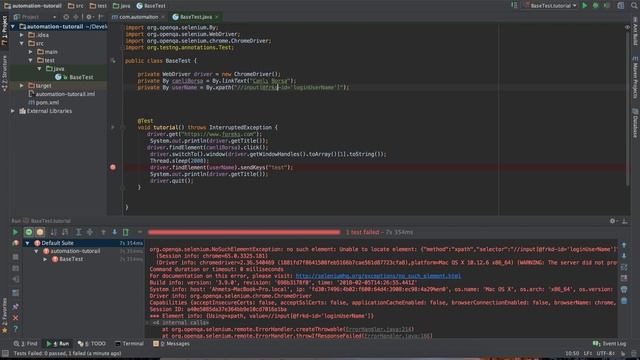Open ErrorHandler.java:214 stack trace link
Viewport: 640px width, 360px height.
click(x=379, y=329)
